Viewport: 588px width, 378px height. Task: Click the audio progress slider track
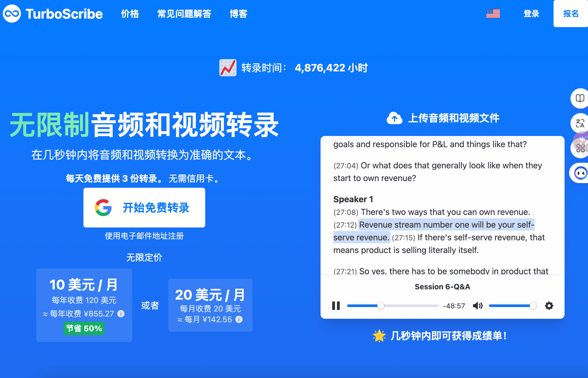coord(393,306)
